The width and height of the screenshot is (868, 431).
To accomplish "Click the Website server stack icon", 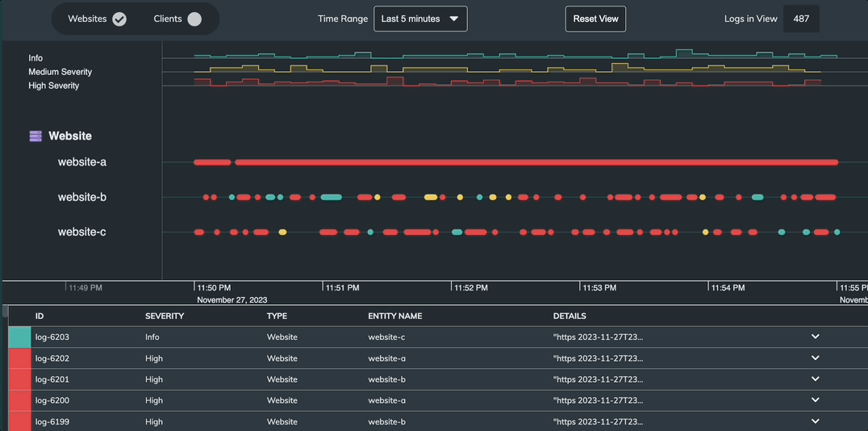I will click(x=35, y=136).
